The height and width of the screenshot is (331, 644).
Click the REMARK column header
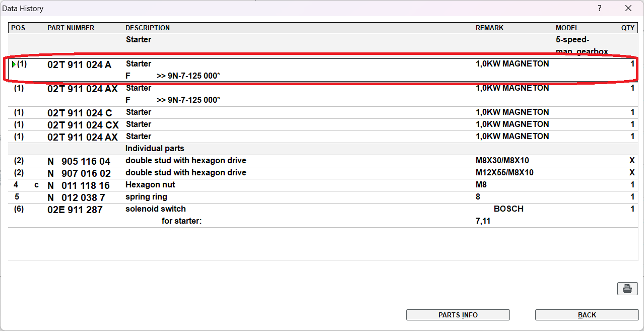(489, 28)
